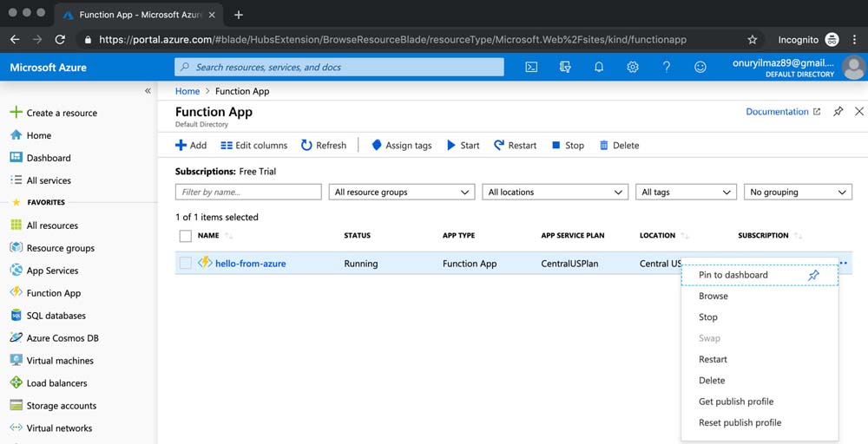Image resolution: width=868 pixels, height=444 pixels.
Task: Click the notifications bell icon
Action: coord(599,67)
